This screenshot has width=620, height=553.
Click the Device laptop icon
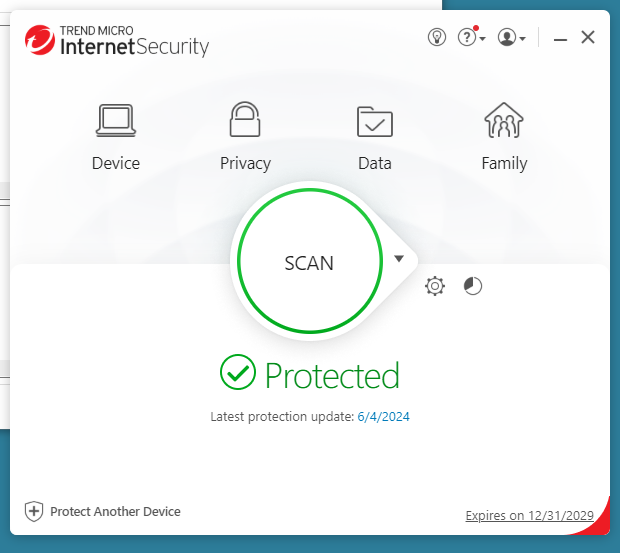click(116, 121)
